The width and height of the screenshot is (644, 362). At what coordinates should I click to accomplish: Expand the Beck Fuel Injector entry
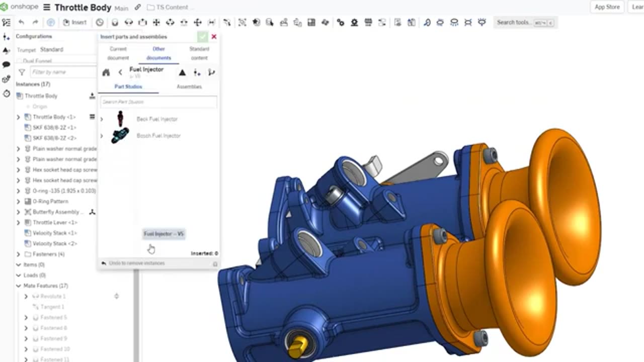(102, 119)
